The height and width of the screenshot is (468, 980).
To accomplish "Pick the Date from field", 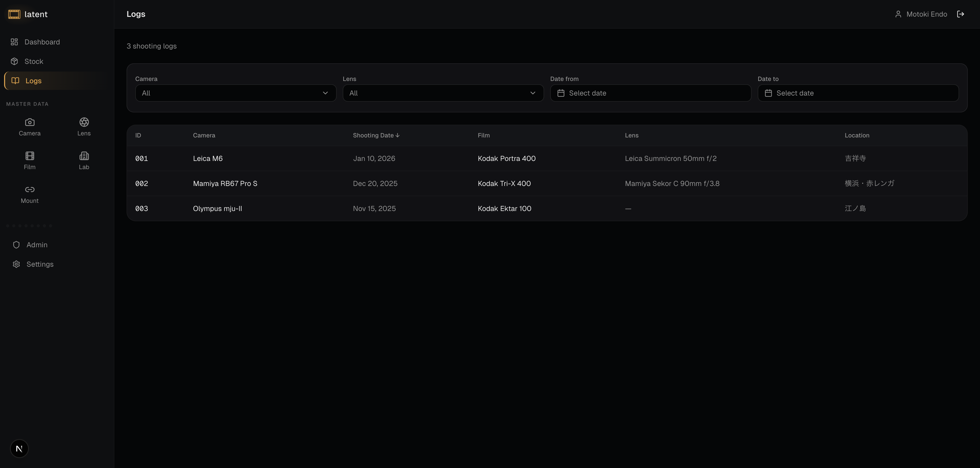I will tap(650, 93).
